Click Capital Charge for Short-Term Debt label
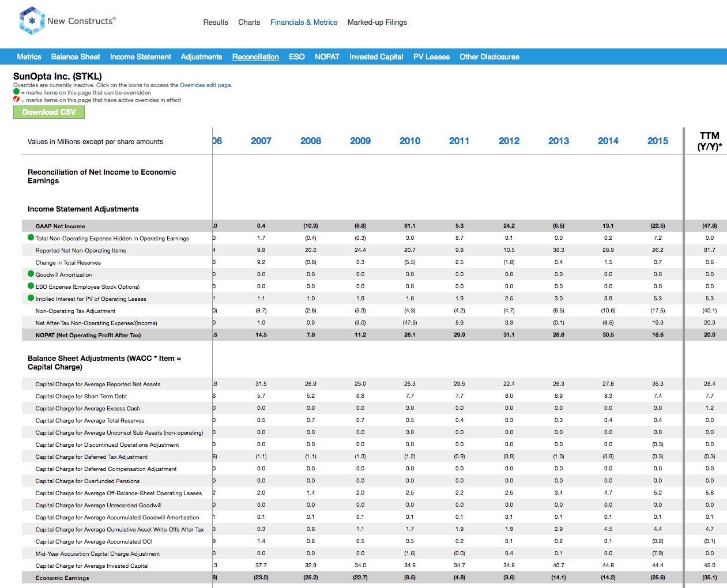Image resolution: width=727 pixels, height=588 pixels. pos(81,397)
